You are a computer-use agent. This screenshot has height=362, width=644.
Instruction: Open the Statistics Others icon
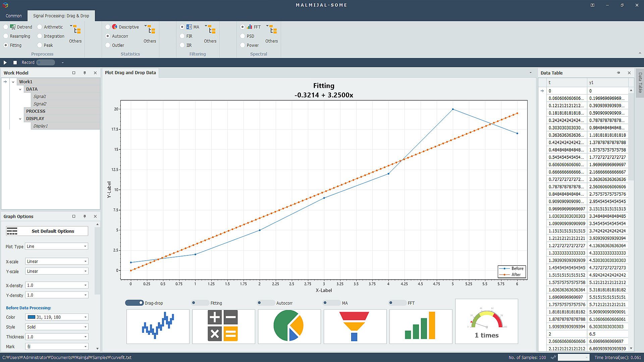151,30
